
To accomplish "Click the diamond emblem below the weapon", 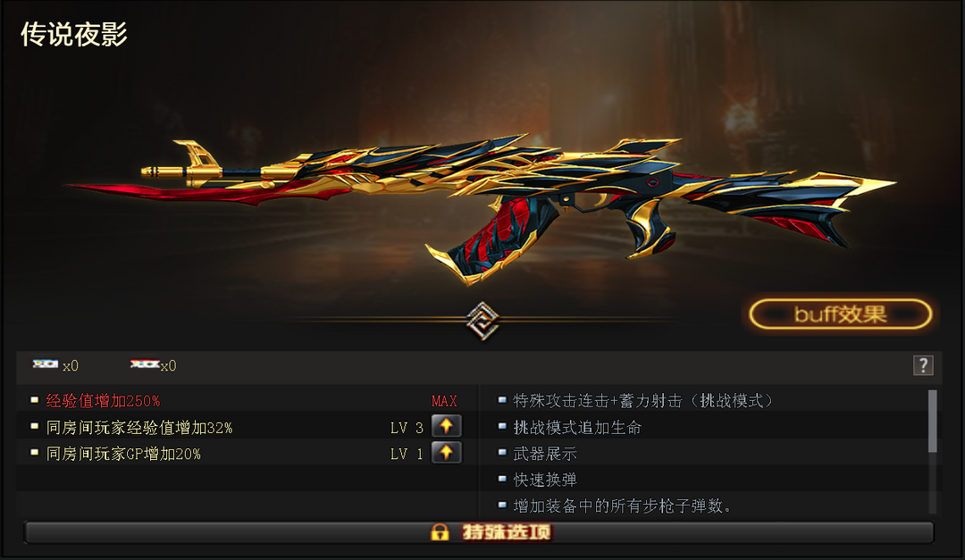I will tap(482, 321).
